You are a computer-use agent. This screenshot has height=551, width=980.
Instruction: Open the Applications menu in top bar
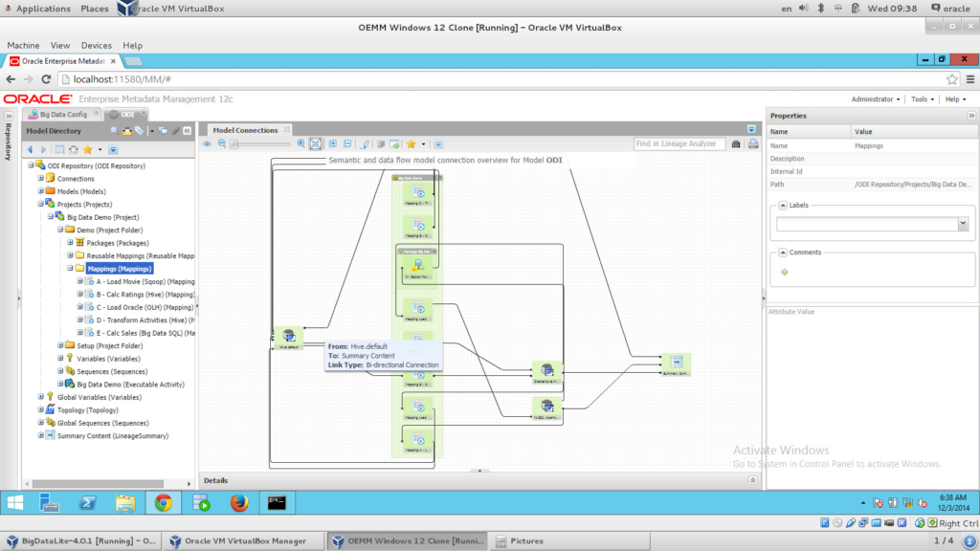point(42,8)
